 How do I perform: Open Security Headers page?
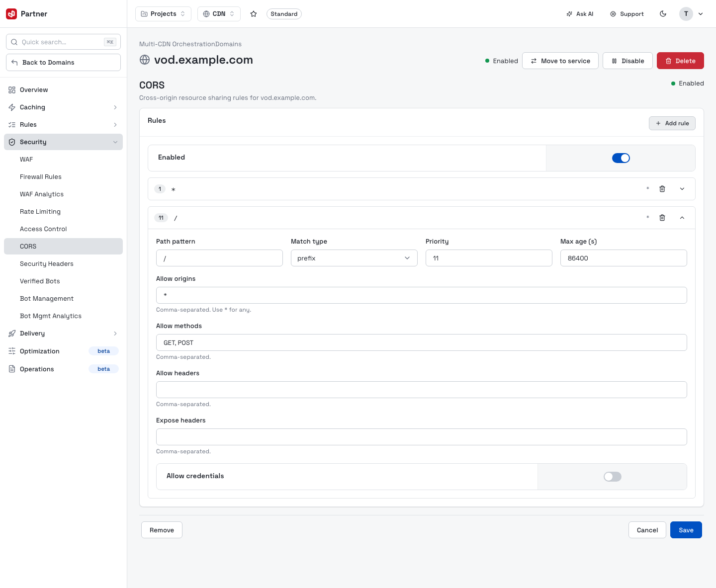pos(63,264)
